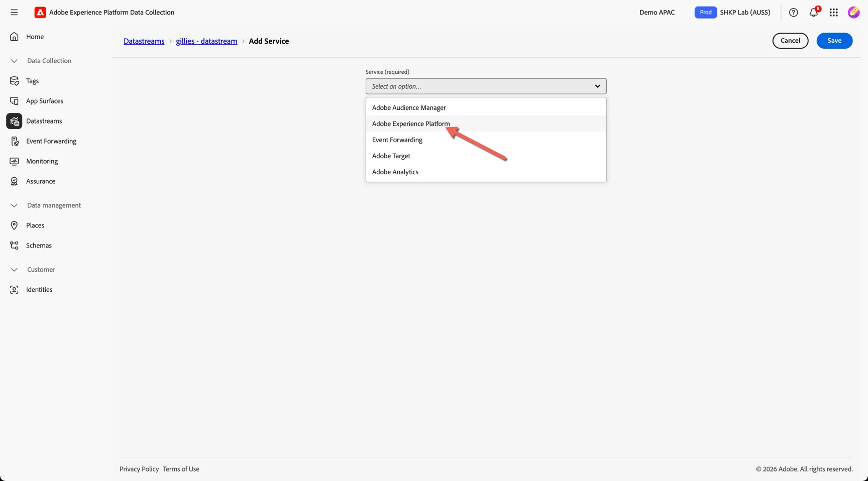Click the Home icon in sidebar
Screen dimensions: 868x481
point(14,37)
